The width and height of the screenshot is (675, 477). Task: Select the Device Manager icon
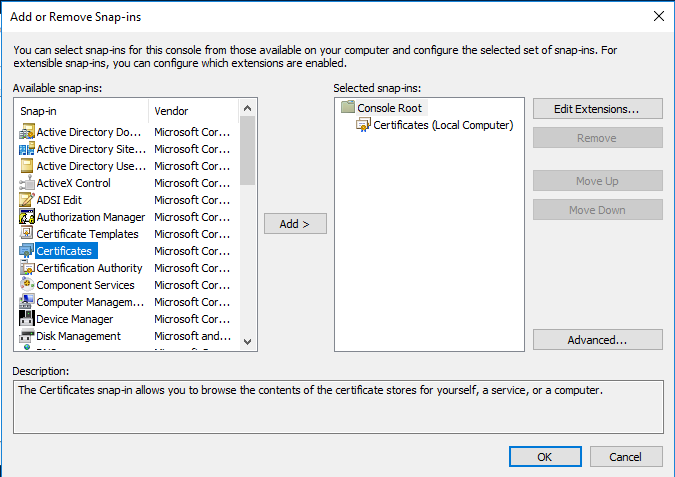coord(27,319)
